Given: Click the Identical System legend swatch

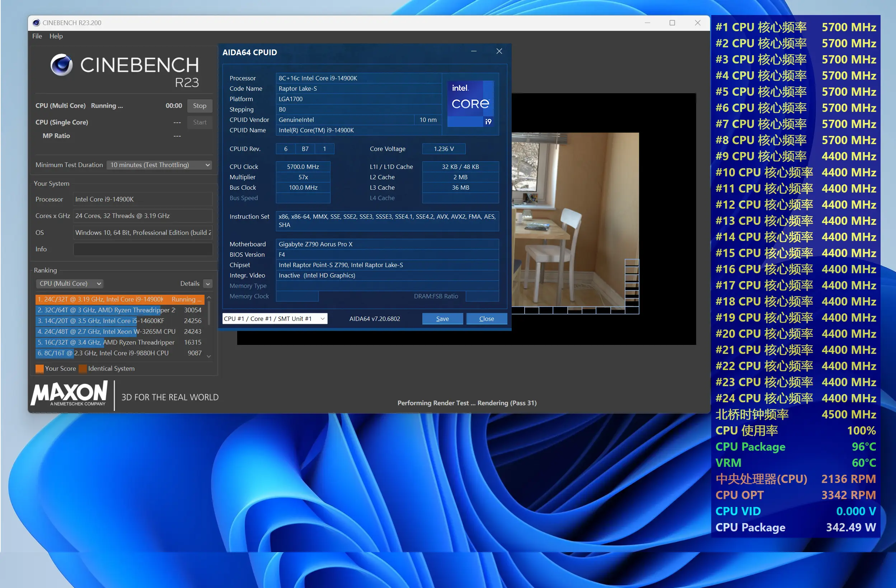Looking at the screenshot, I should click(x=83, y=369).
